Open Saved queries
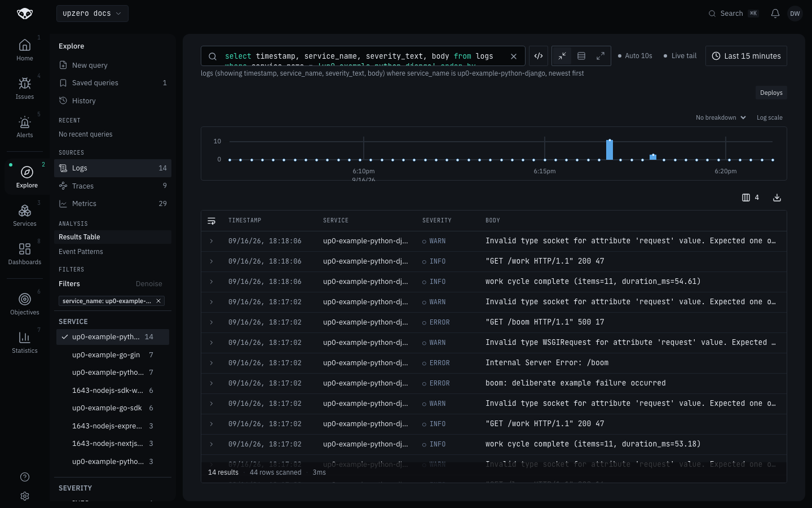 113,83
